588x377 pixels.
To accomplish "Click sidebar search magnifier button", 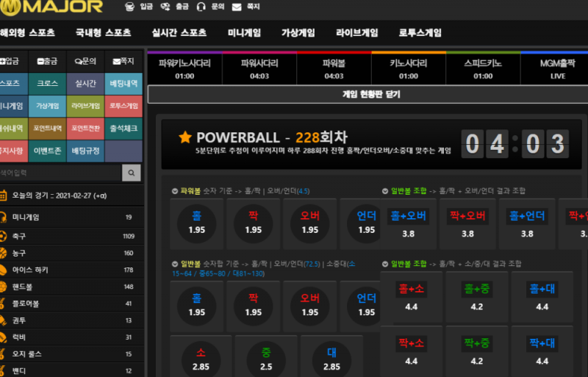I will pyautogui.click(x=132, y=173).
